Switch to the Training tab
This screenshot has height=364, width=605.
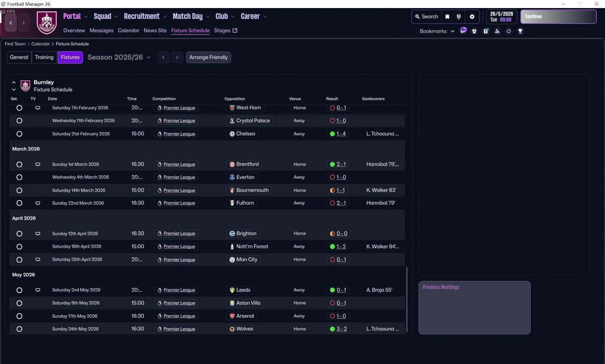tap(44, 57)
